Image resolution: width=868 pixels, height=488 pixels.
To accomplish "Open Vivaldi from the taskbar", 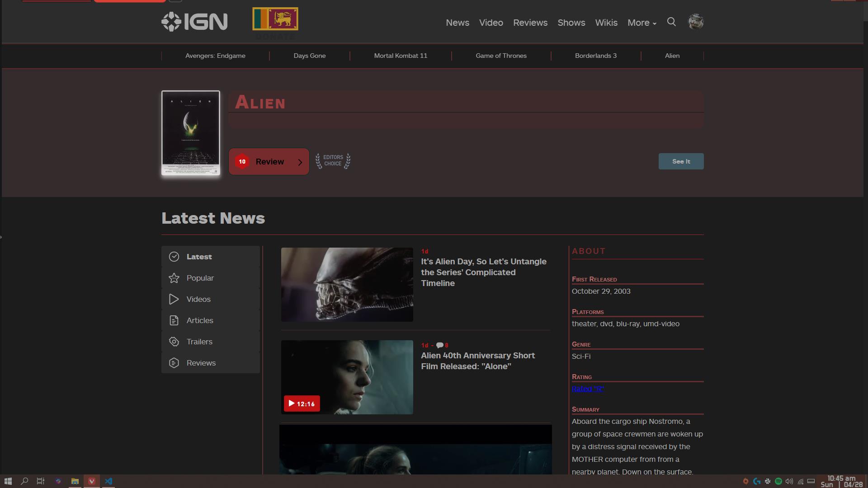I will click(x=92, y=481).
